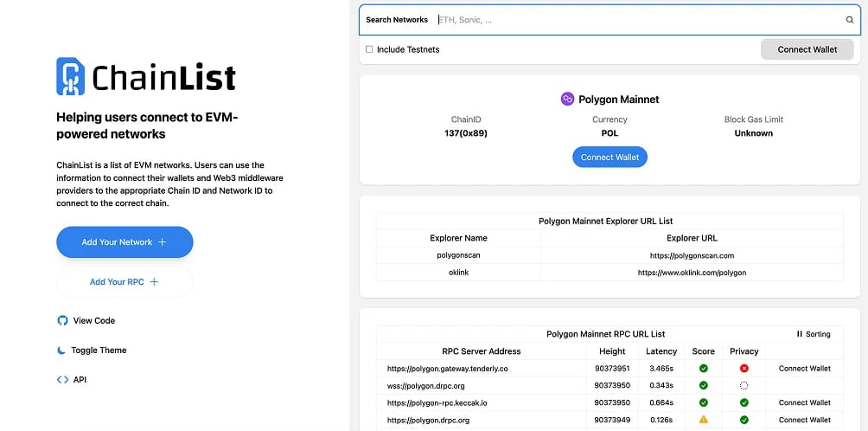Click the 90373951 height value

[612, 369]
